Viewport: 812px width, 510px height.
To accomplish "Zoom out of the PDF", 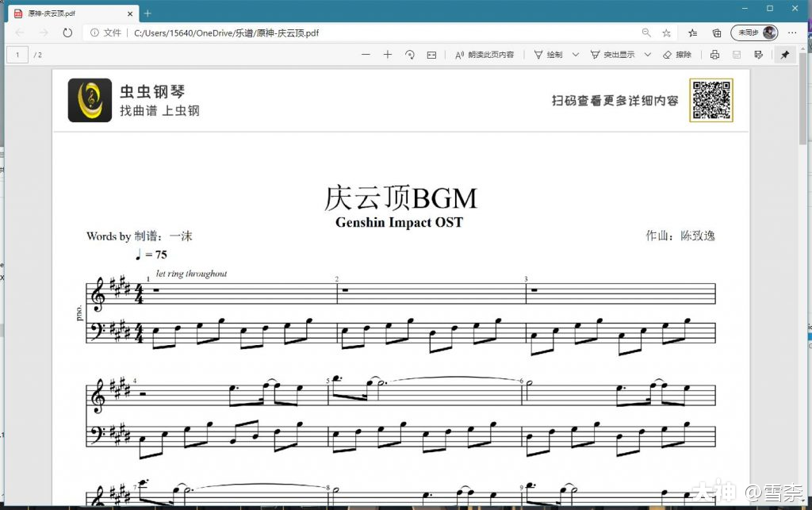I will click(366, 54).
